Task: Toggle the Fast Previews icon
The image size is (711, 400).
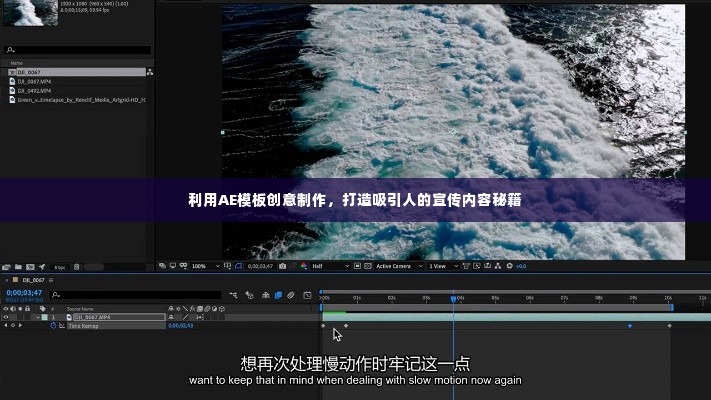Action: [x=477, y=266]
